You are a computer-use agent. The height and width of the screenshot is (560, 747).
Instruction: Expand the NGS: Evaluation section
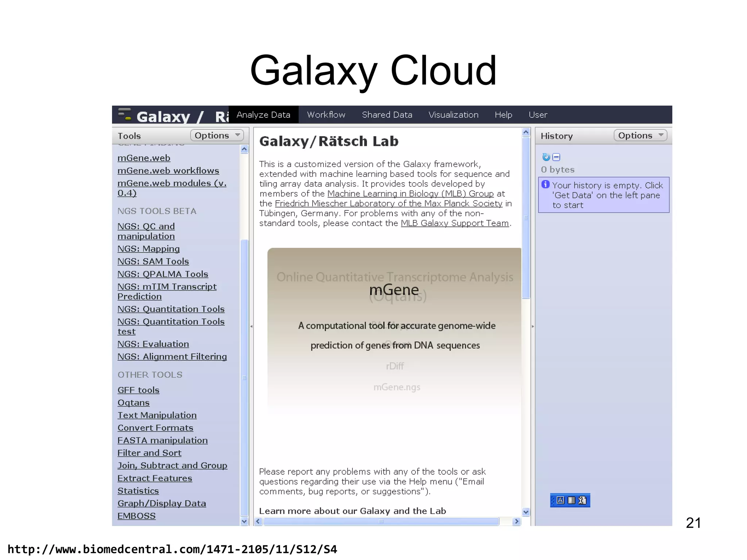click(153, 344)
